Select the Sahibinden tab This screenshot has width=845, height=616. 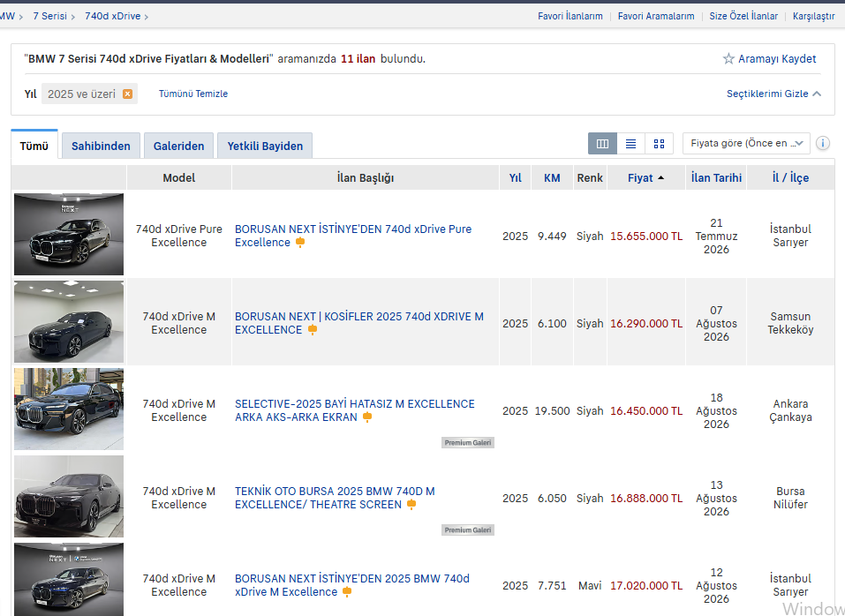(x=101, y=146)
